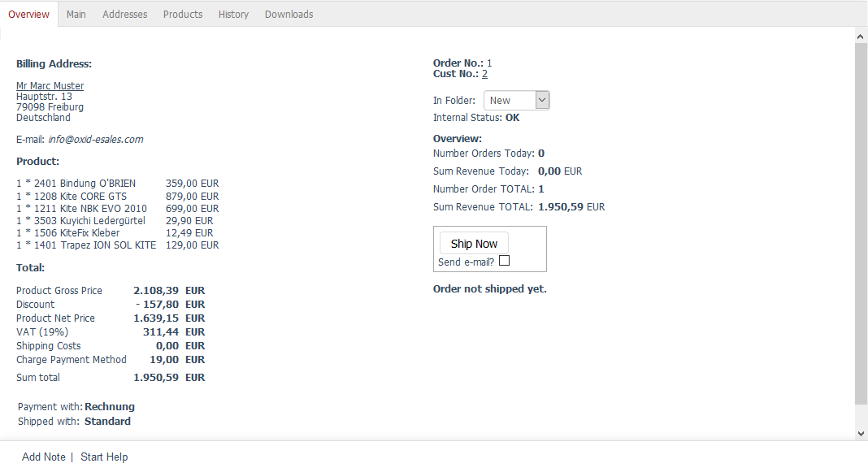The image size is (868, 472).
Task: Select the 2401 Bindung O'BRIEN product row
Action: pos(117,183)
